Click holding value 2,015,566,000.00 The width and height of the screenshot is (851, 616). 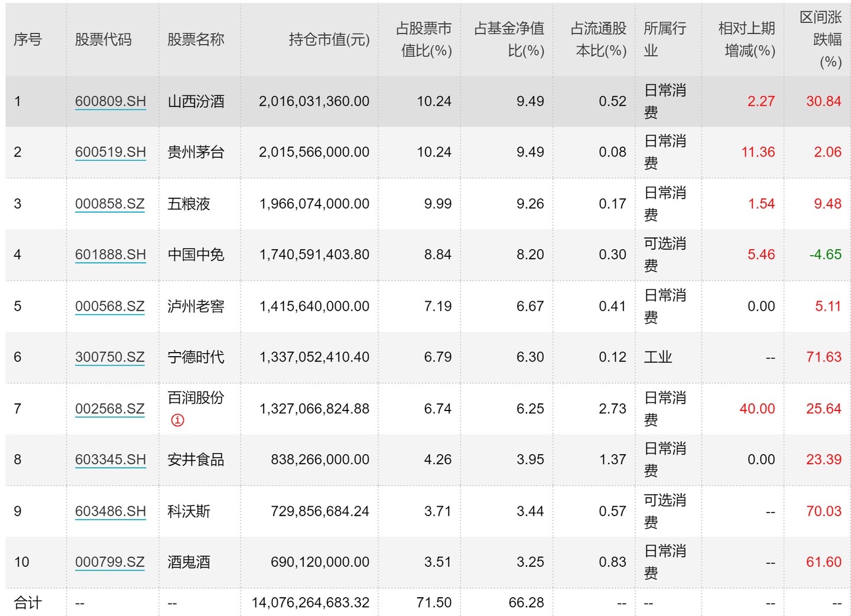point(314,152)
